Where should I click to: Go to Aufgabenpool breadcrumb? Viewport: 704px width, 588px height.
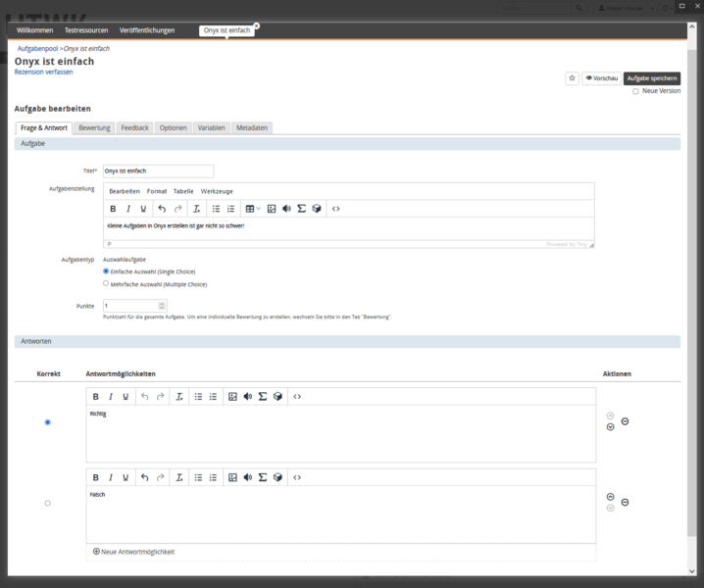point(37,48)
